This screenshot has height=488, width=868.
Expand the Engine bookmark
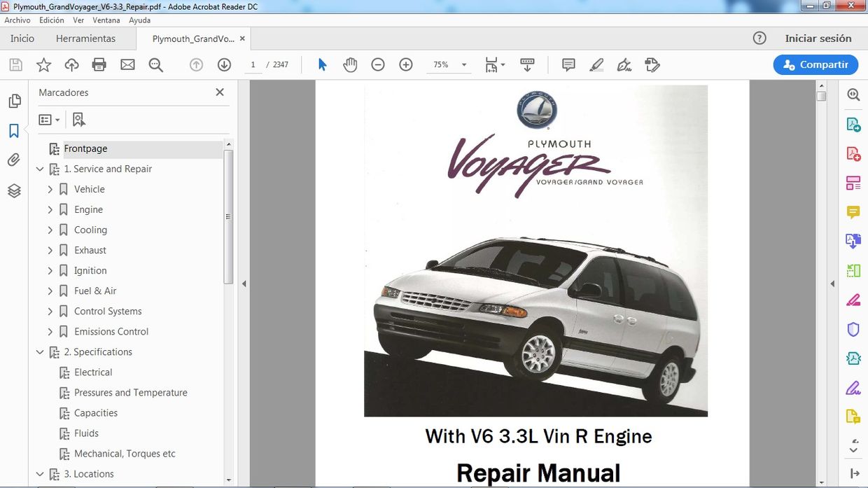50,209
